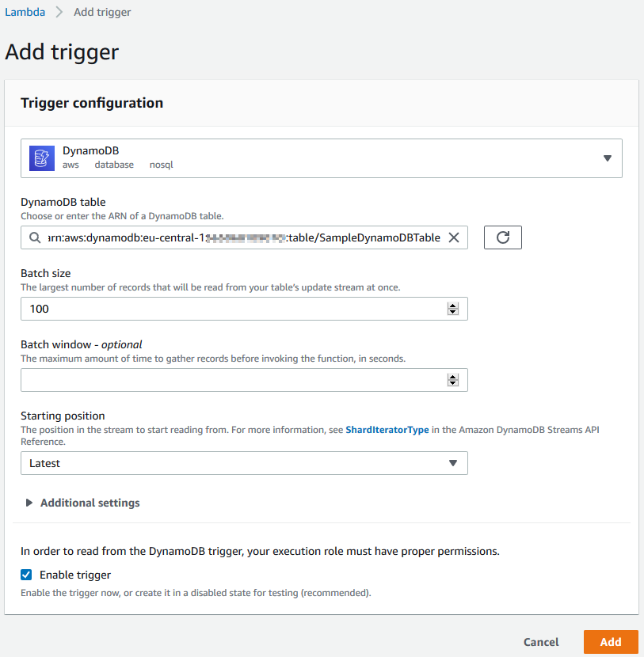Viewport: 644px width, 657px height.
Task: Toggle the Enable trigger checkbox
Action: pyautogui.click(x=26, y=575)
